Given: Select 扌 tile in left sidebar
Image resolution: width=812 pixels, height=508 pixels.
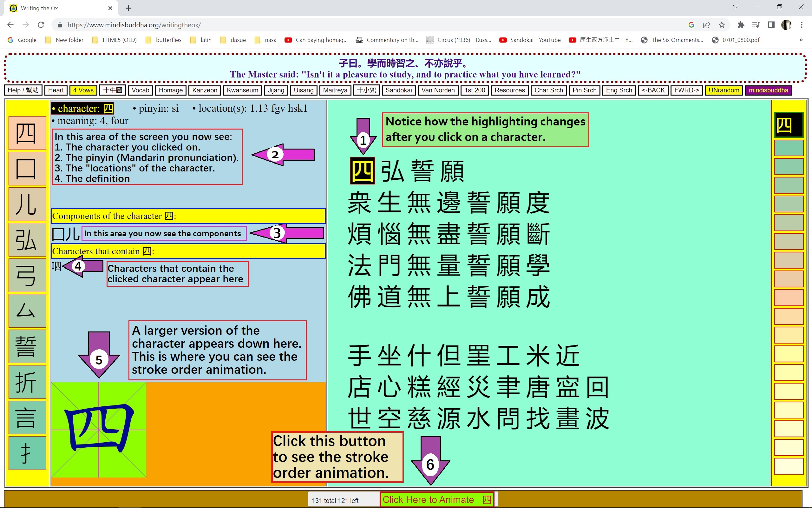Looking at the screenshot, I should click(x=27, y=453).
